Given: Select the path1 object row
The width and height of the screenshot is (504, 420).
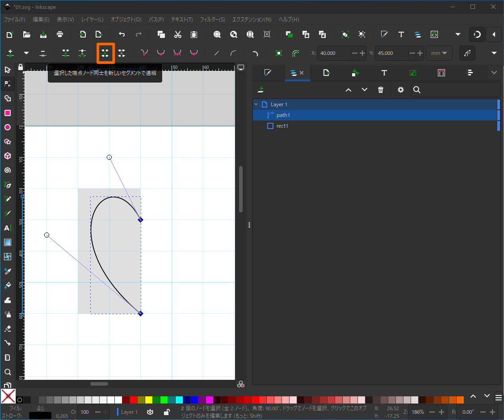Looking at the screenshot, I should pos(375,115).
